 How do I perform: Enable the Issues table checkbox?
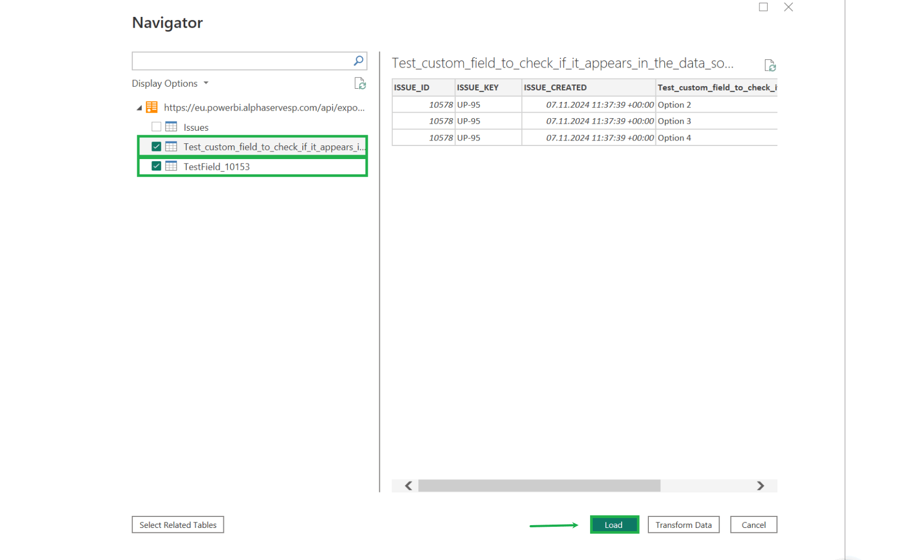coord(156,127)
